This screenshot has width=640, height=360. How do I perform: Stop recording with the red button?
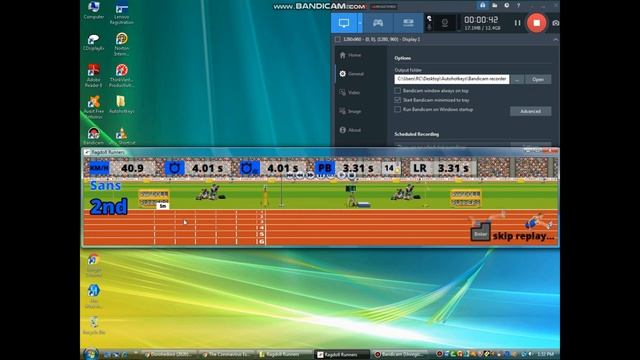tap(536, 23)
